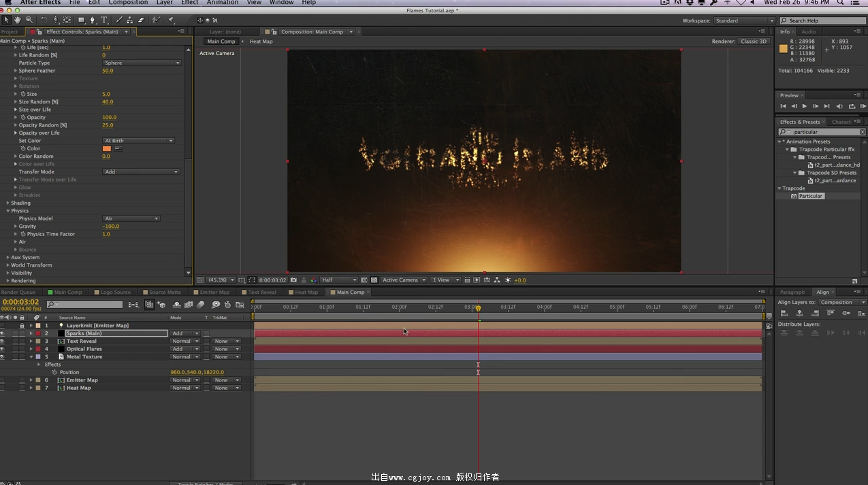Open Set Color dropdown At Birth
Screen dimensions: 868x485
coord(138,141)
